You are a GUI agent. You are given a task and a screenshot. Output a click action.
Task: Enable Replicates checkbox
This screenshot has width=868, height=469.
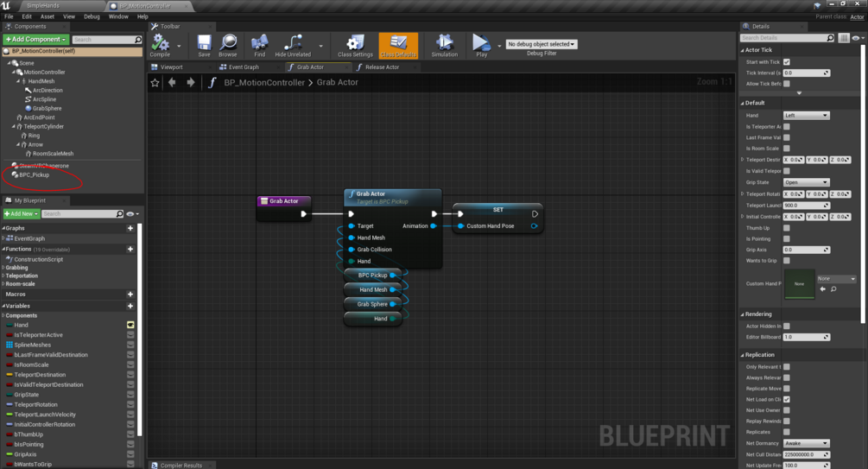[x=787, y=432]
